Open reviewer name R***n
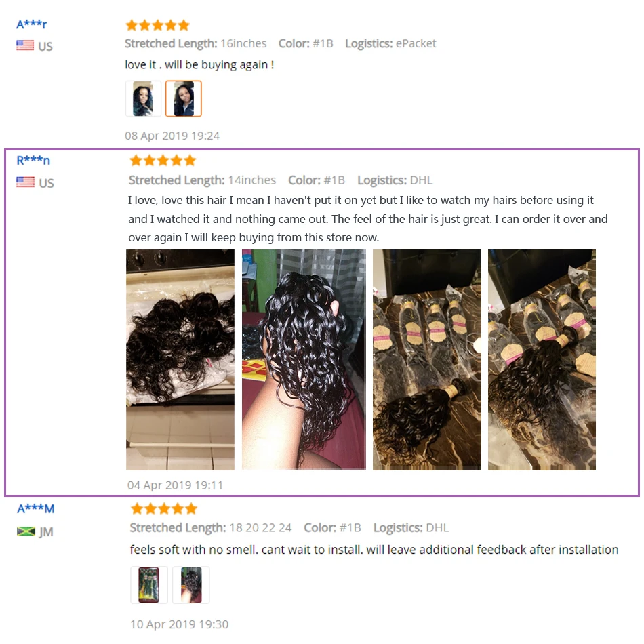 (33, 160)
